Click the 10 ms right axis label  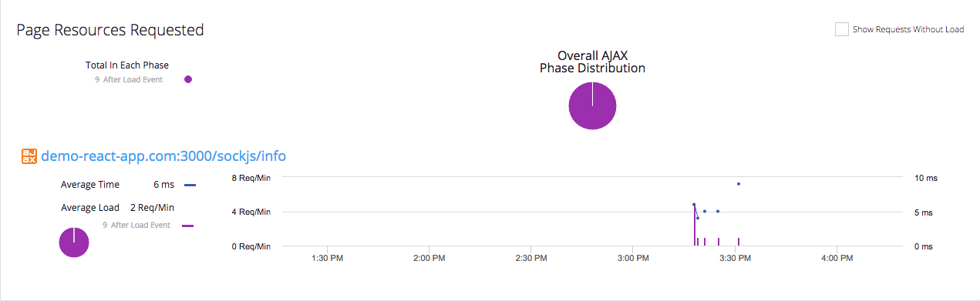(925, 178)
